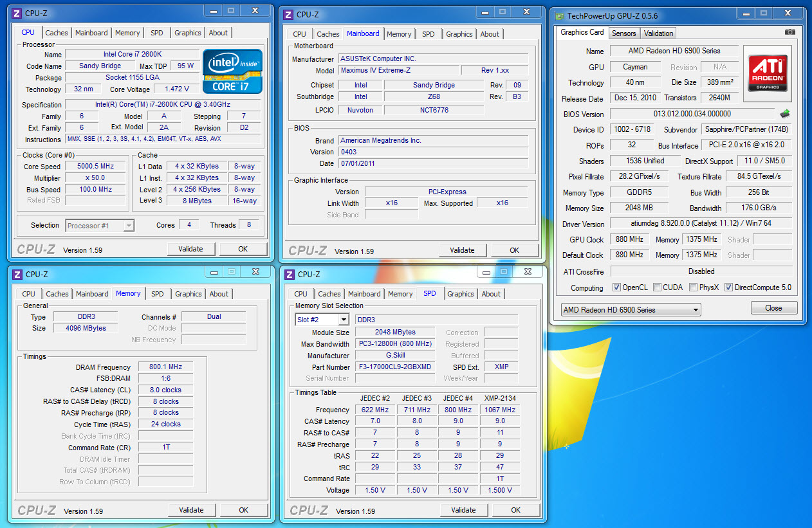Open Caches tab in the SPD window

click(x=329, y=294)
